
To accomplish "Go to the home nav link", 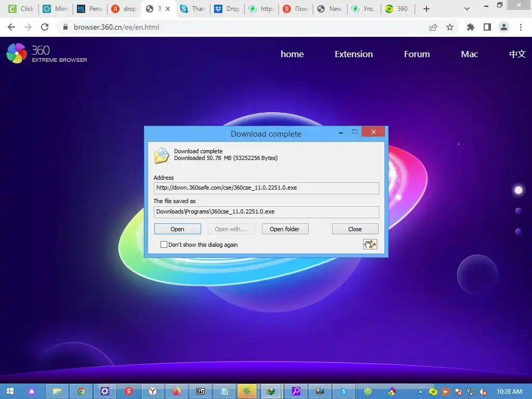I will 292,54.
